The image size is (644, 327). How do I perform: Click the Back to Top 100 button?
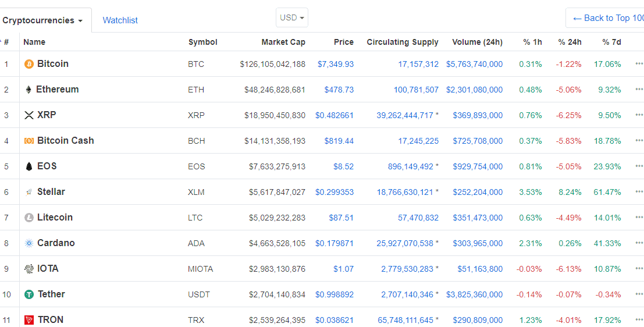pos(608,18)
